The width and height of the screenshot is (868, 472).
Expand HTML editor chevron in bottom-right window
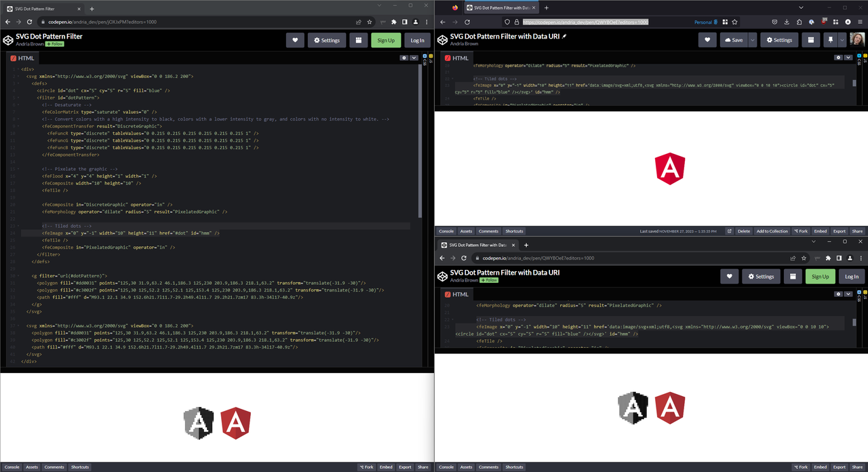[848, 294]
